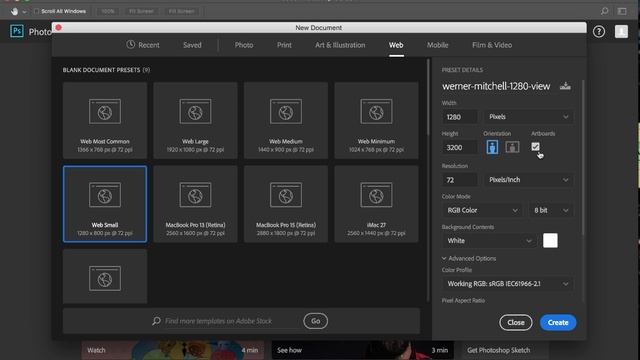This screenshot has width=640, height=360.
Task: Open the workspace switcher icon
Action: (622, 11)
